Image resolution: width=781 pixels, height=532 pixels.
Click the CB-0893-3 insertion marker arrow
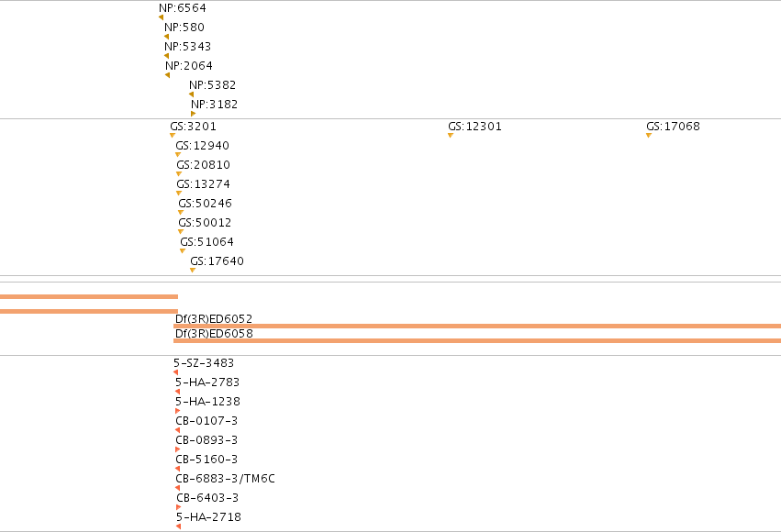click(x=178, y=449)
